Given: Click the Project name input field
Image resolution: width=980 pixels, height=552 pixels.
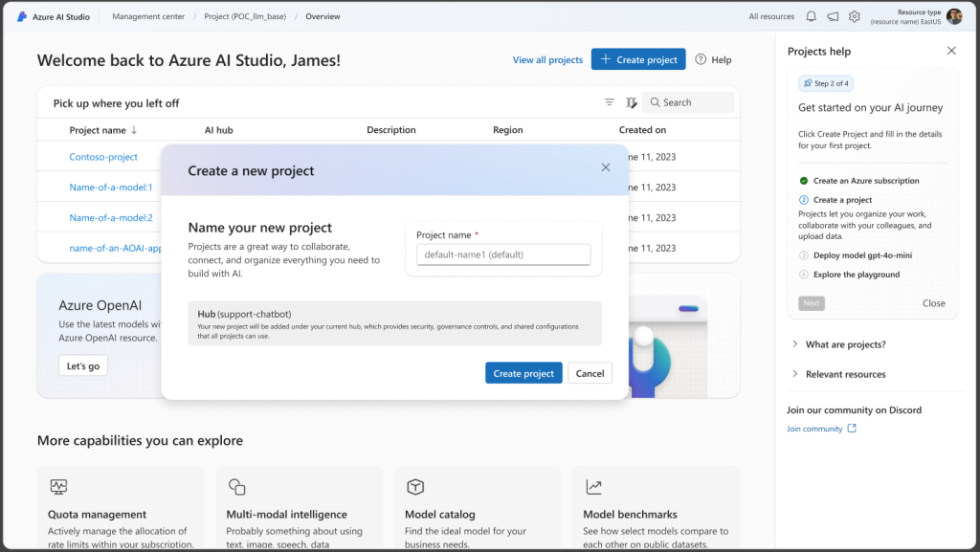Looking at the screenshot, I should (x=503, y=254).
